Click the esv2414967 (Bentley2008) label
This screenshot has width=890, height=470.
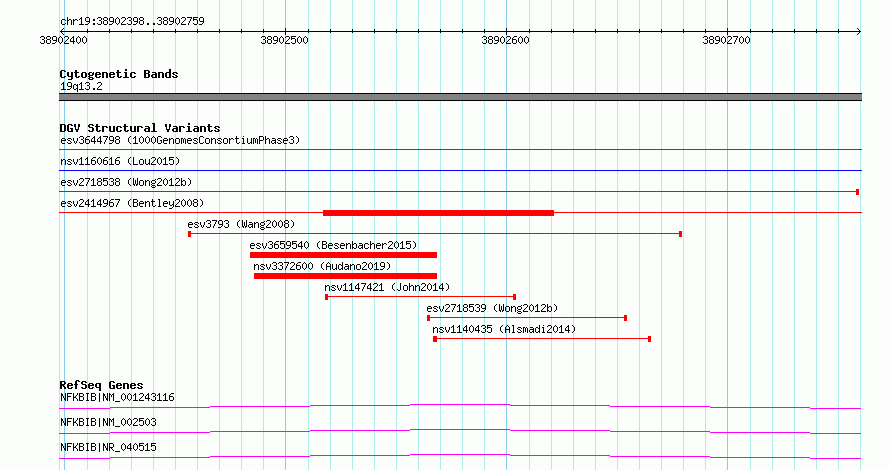132,203
